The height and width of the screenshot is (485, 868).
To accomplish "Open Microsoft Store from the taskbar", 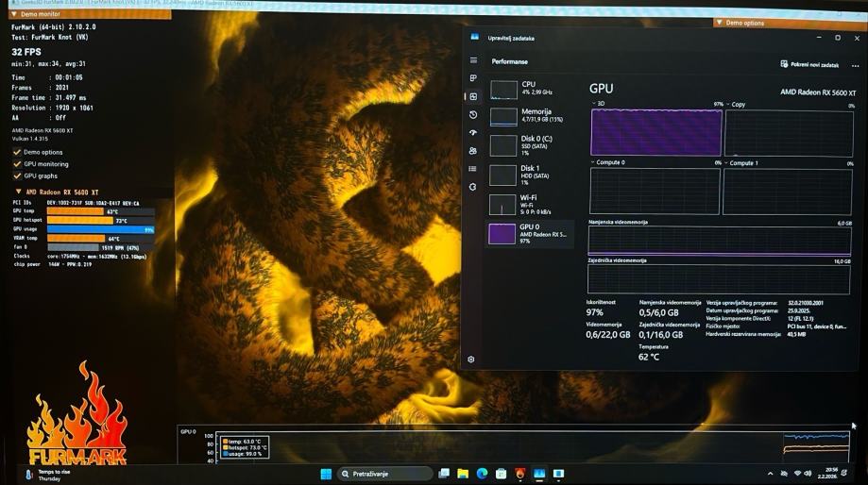I will click(x=501, y=474).
